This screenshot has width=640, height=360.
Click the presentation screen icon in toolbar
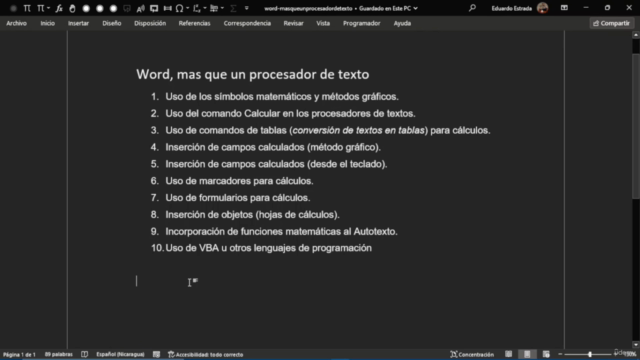point(154,8)
